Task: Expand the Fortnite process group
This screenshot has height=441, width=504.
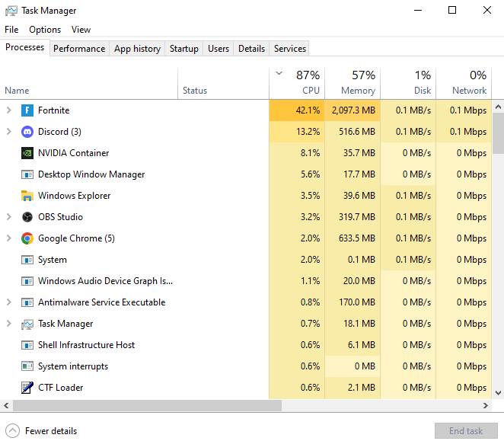Action: pos(9,110)
